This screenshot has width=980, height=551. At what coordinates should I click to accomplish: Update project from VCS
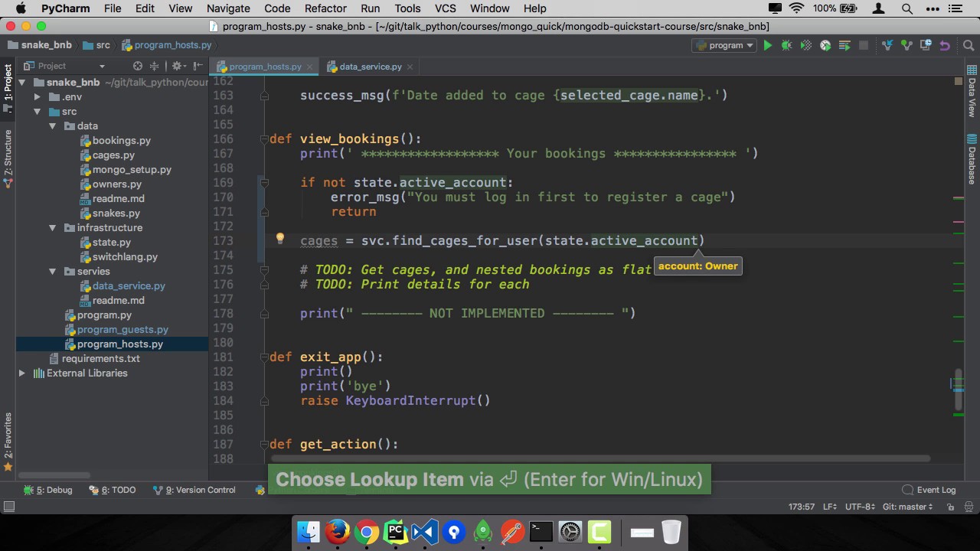[x=888, y=46]
